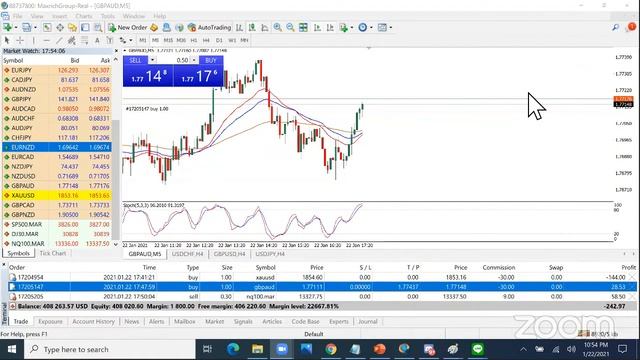
Task: Select the XAUUSD row in Market Watch
Action: click(x=57, y=196)
